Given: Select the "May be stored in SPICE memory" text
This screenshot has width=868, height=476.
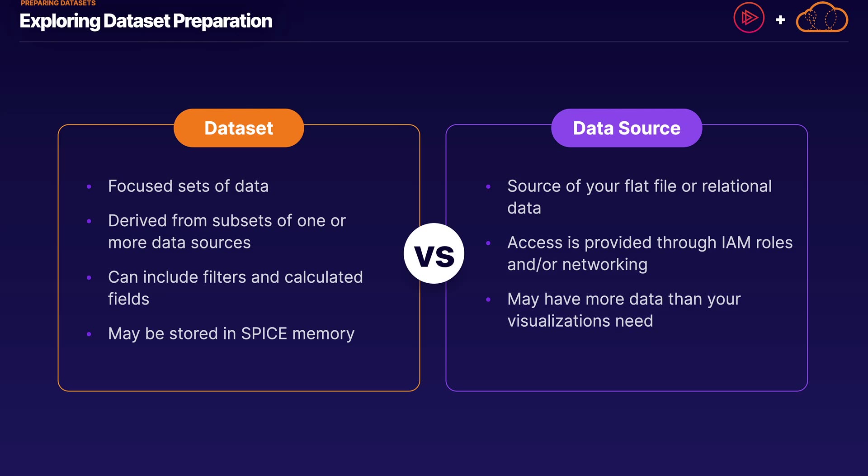Looking at the screenshot, I should pos(231,334).
